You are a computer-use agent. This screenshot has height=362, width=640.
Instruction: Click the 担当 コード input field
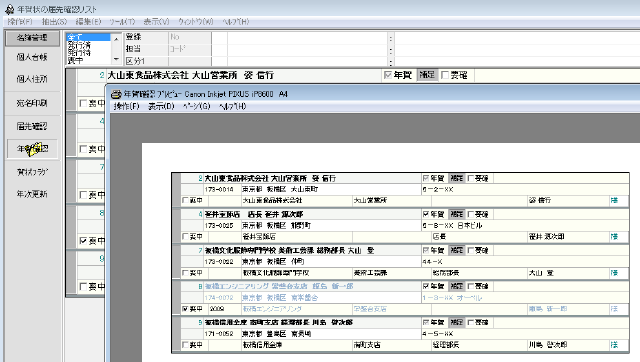189,49
